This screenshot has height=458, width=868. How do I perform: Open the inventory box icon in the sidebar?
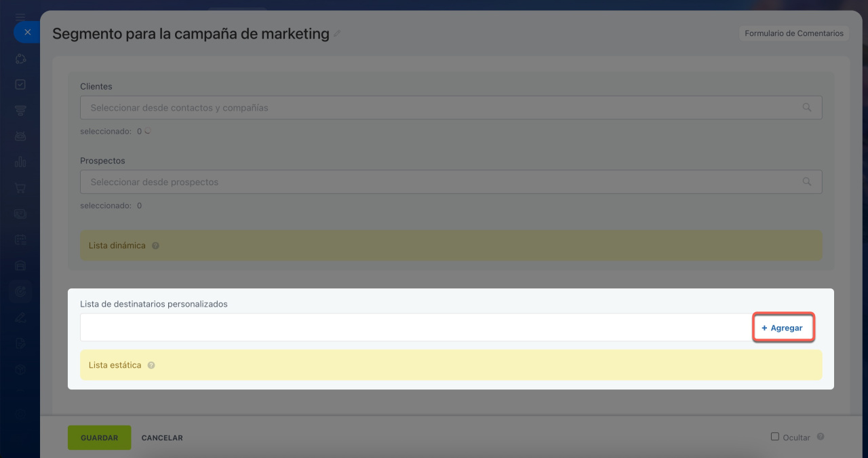[20, 265]
